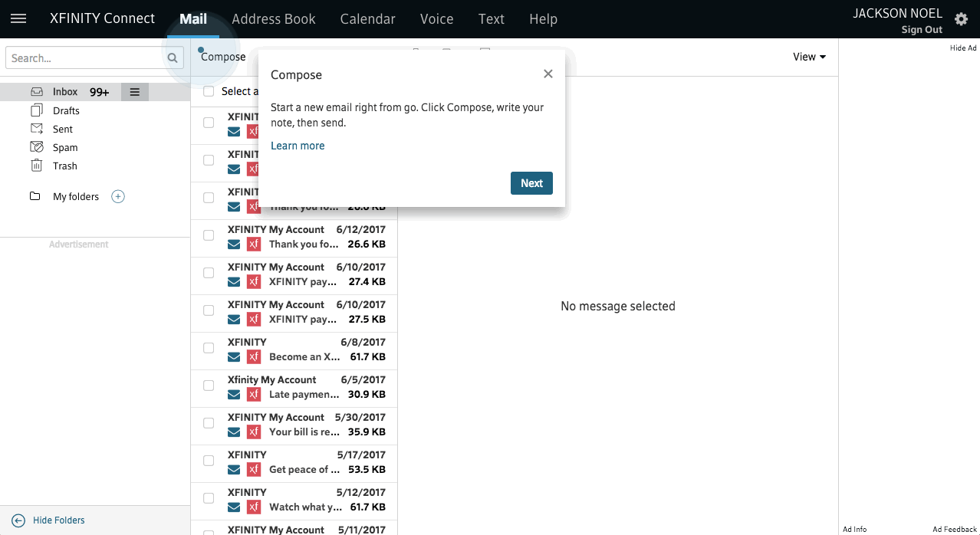The height and width of the screenshot is (535, 980).
Task: Open the View dropdown
Action: 810,57
